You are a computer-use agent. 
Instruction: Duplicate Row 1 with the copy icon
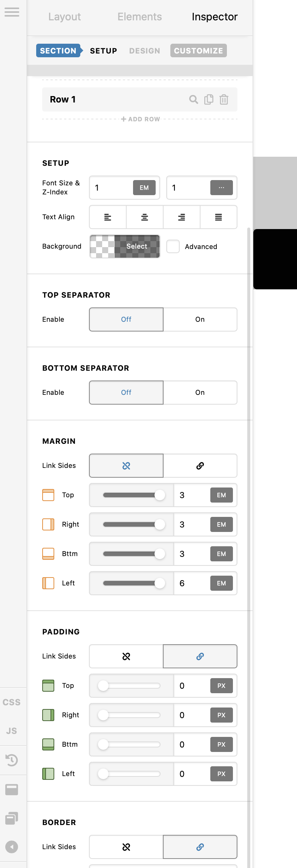(x=209, y=99)
